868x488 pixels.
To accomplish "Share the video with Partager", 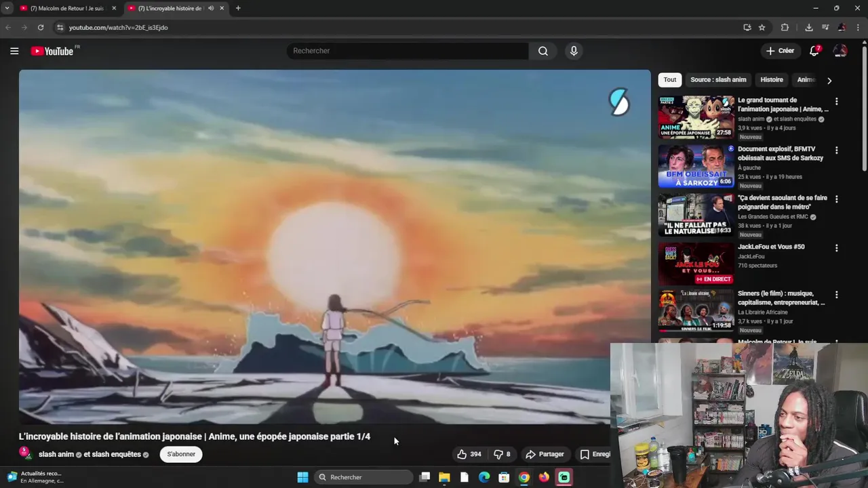I will 545,454.
